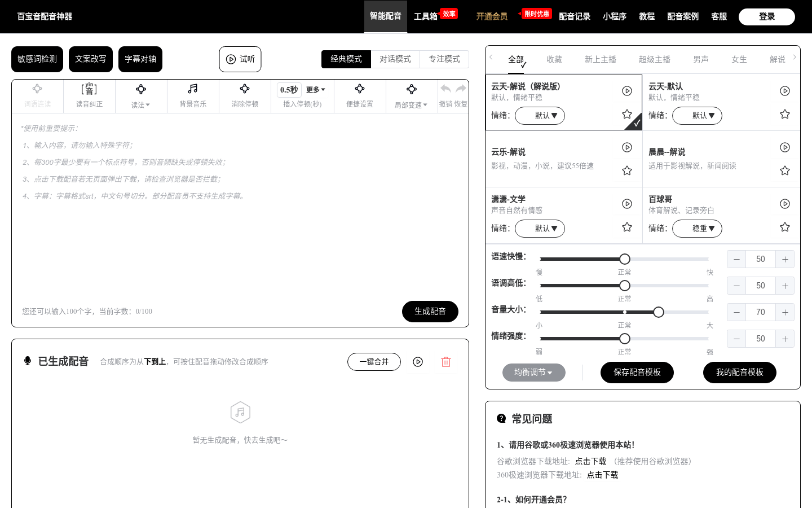Image resolution: width=812 pixels, height=508 pixels.
Task: Click the script text input area
Action: click(240, 206)
